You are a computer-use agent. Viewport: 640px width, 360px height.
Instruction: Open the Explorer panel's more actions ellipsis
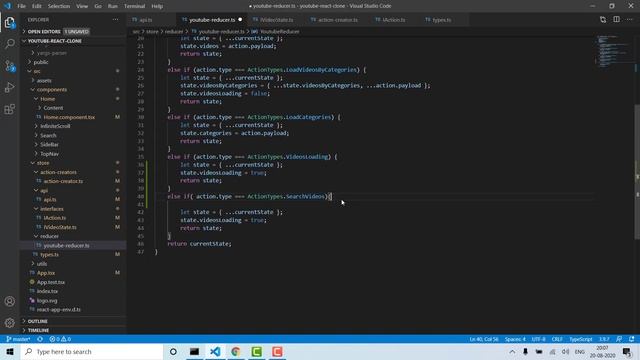[x=116, y=20]
